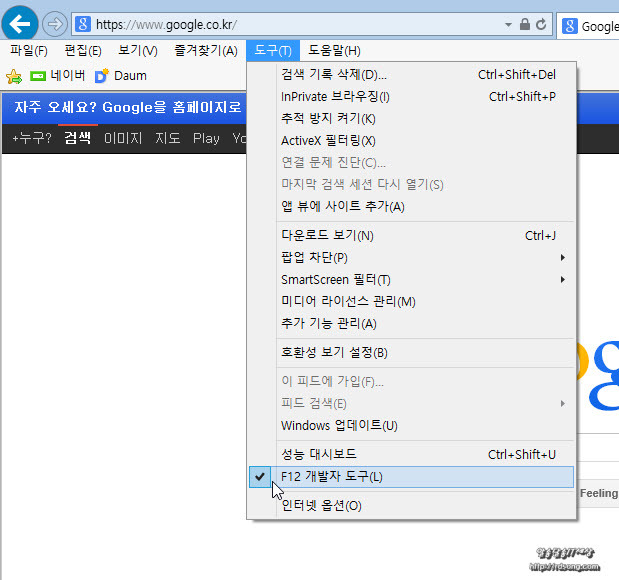Click the browser Forward arrow button
This screenshot has height=580, width=619.
(x=55, y=24)
